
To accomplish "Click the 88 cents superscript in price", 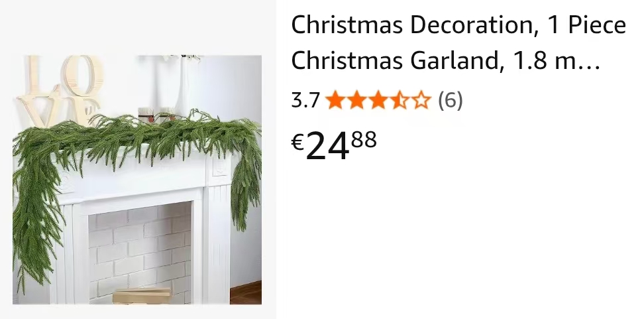I will [364, 140].
